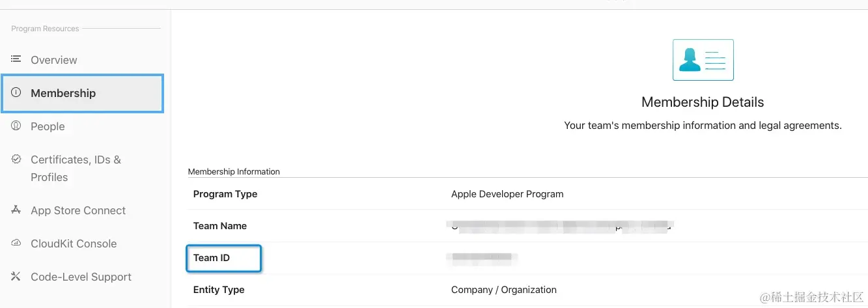This screenshot has height=308, width=868.
Task: Click the blurred Team ID value
Action: 482,258
